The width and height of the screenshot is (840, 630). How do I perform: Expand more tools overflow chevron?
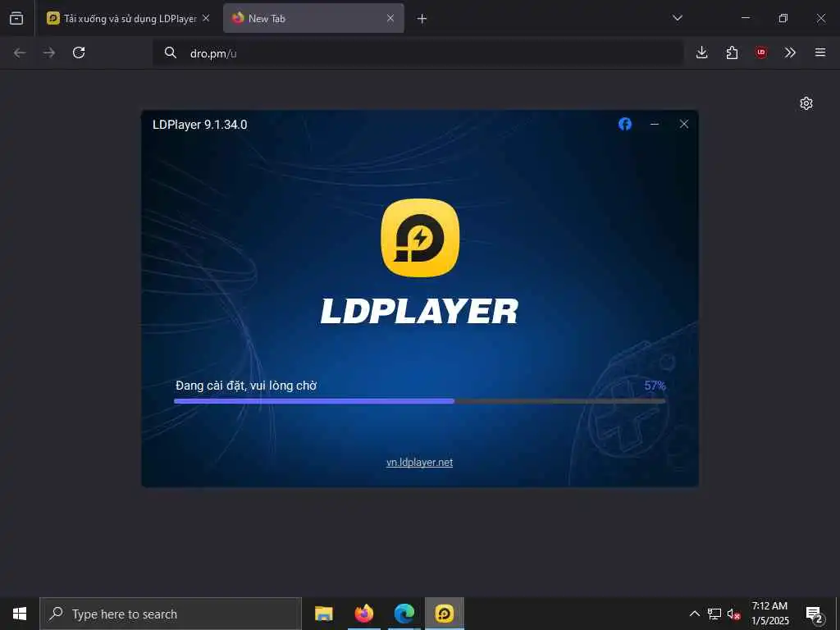pyautogui.click(x=790, y=52)
